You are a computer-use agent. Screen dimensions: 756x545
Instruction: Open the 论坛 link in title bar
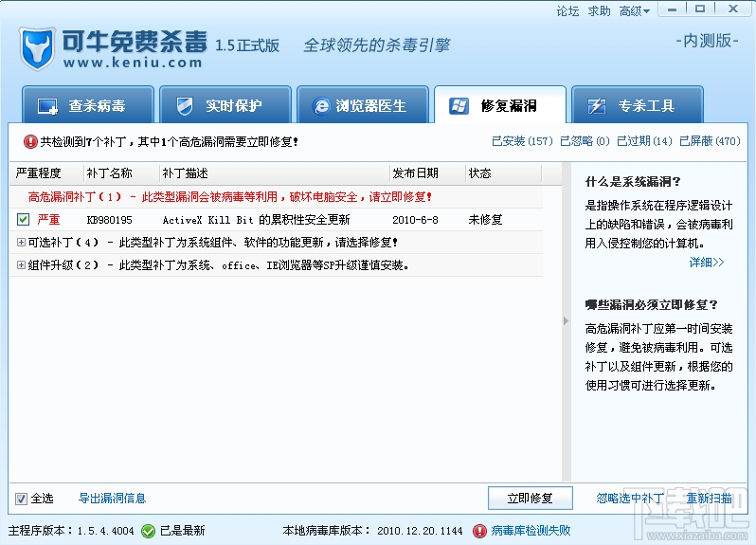567,10
